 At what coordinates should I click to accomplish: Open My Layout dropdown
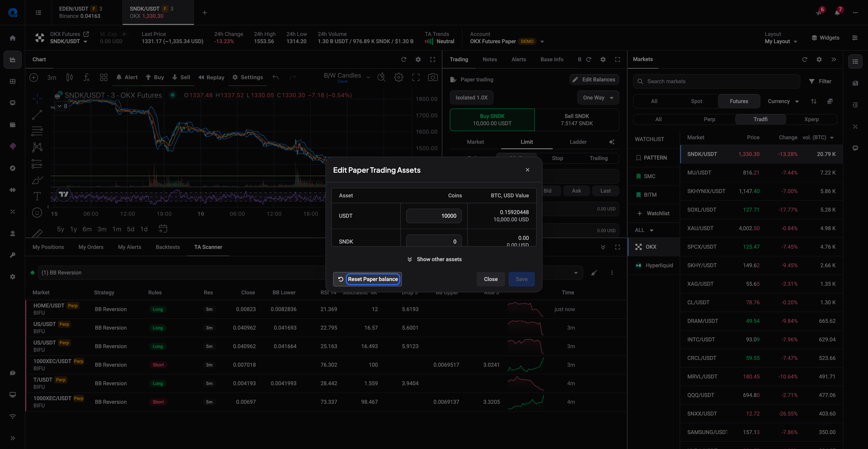pos(781,41)
